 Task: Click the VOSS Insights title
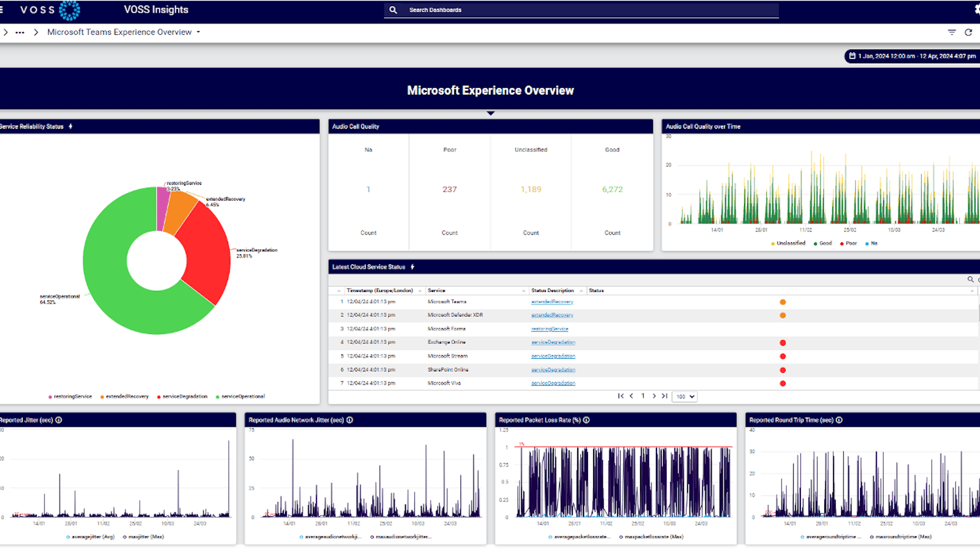(156, 10)
